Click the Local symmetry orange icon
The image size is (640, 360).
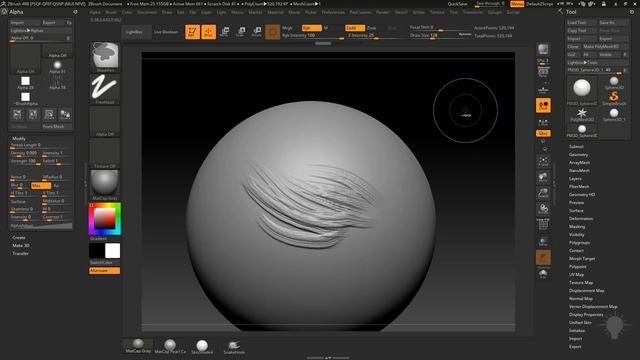[x=543, y=105]
